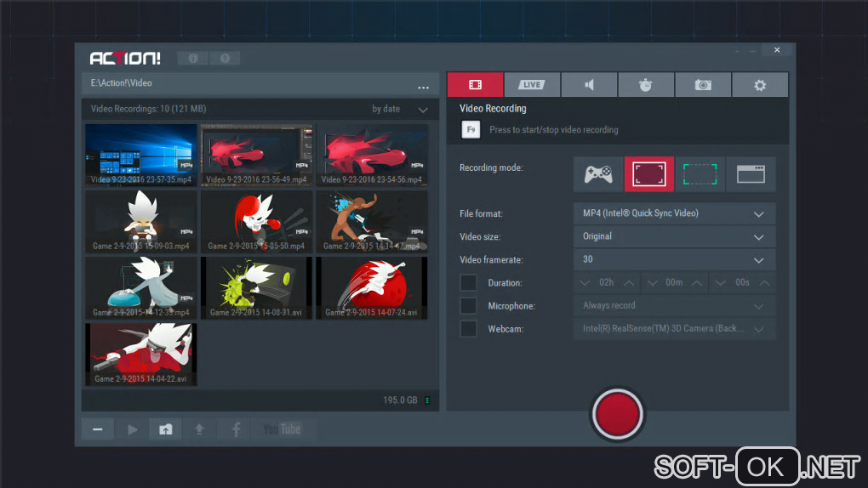
Task: Select thumbnail Video 9-23-2016 23-57-35.mp4
Action: (x=141, y=155)
